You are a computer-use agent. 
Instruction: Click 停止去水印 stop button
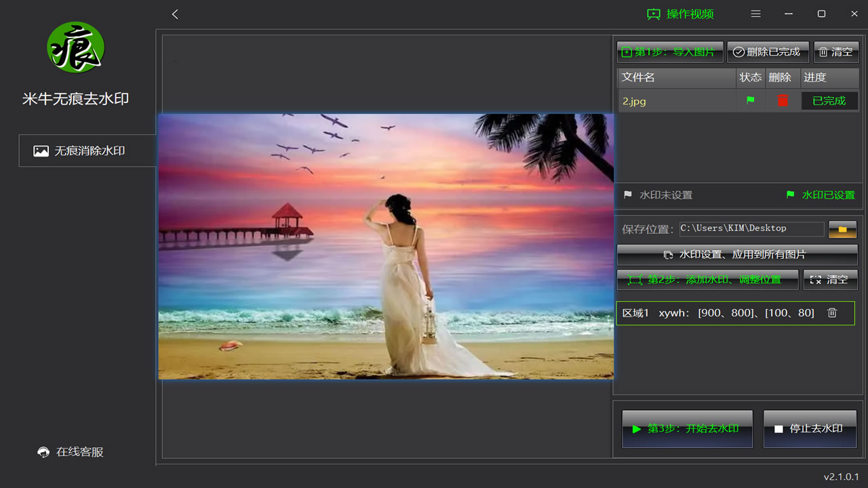[809, 428]
